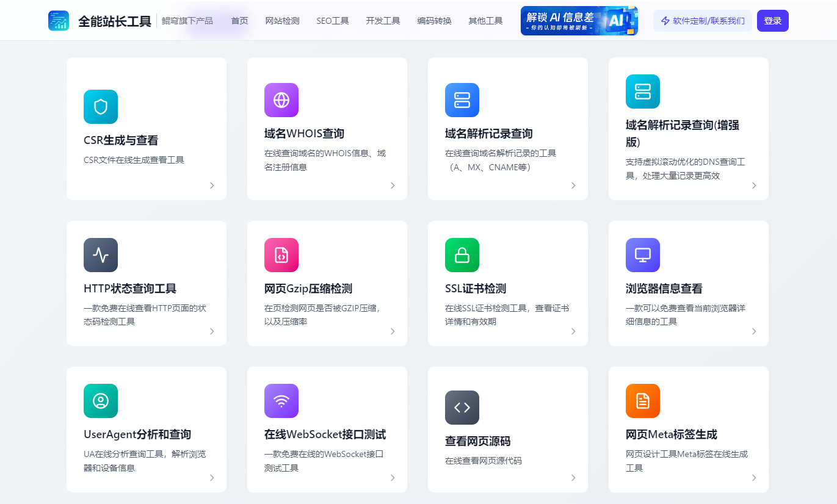
Task: Open the 域名WHOIS查询 globe icon
Action: pos(281,100)
